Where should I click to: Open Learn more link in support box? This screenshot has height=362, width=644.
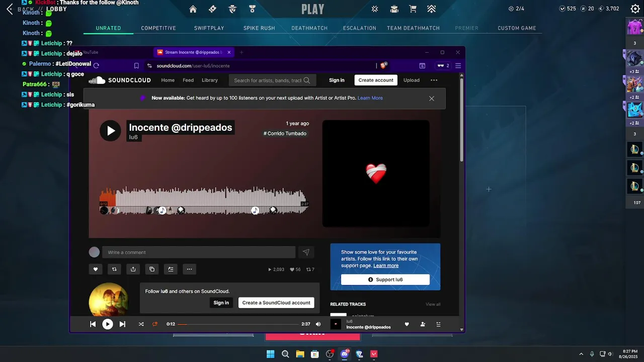[386, 265]
